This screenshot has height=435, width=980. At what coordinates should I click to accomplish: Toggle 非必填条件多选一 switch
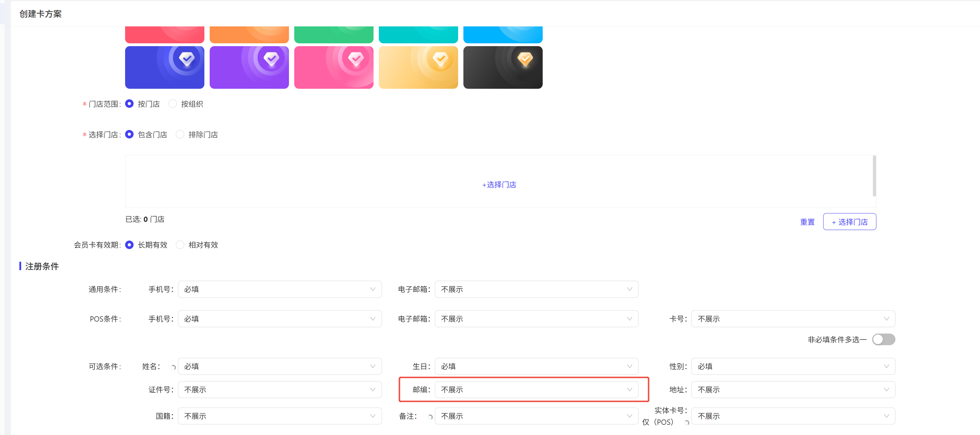point(883,339)
